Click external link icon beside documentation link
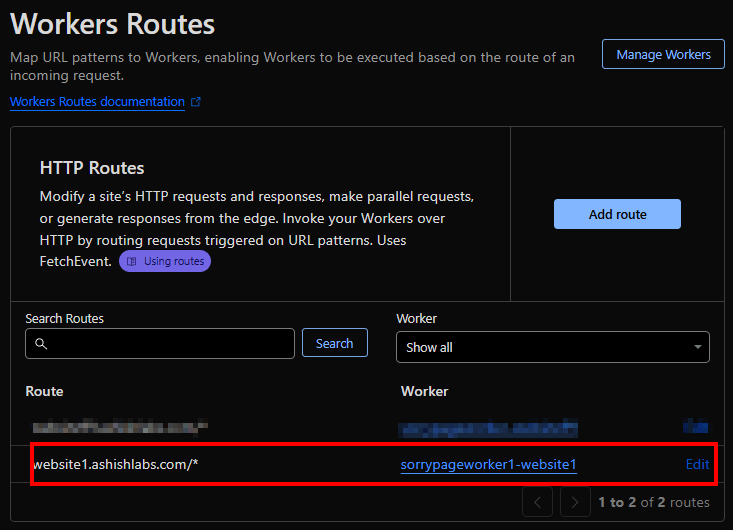The image size is (733, 530). click(x=196, y=102)
